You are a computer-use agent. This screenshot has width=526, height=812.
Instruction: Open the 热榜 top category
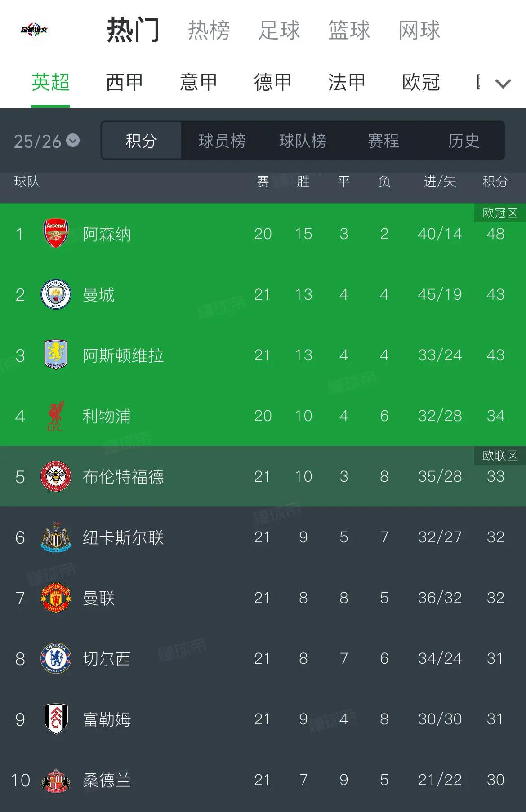pyautogui.click(x=209, y=31)
